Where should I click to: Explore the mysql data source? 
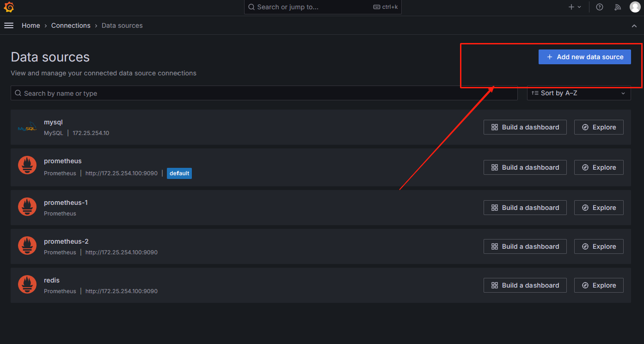click(599, 127)
